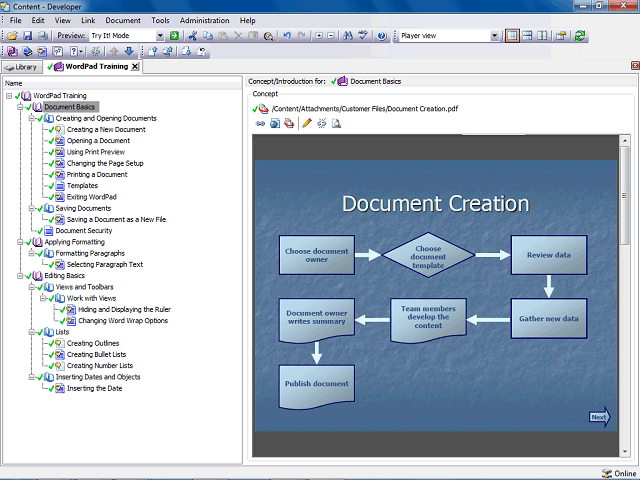
Task: Toggle the vertical split layout view button
Action: click(x=542, y=36)
